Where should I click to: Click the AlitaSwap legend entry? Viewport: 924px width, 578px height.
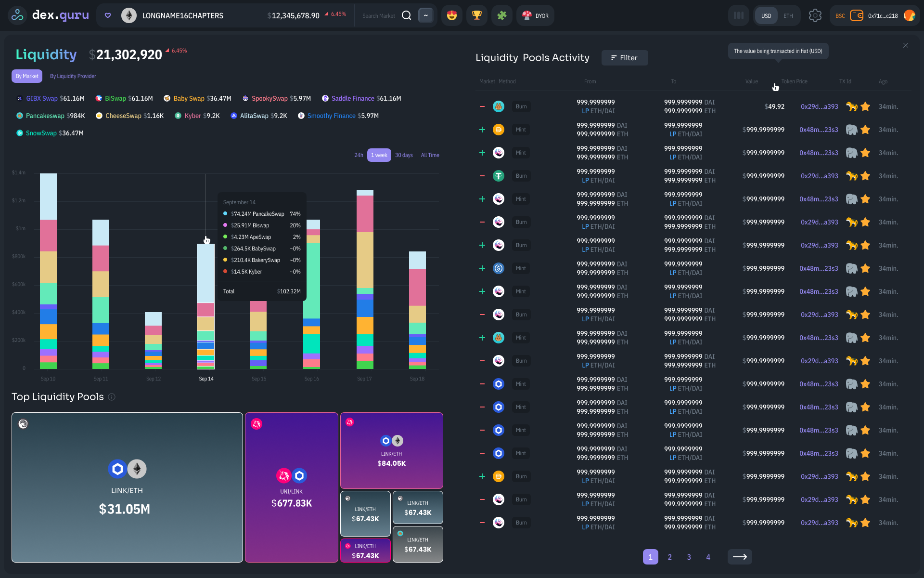point(258,116)
